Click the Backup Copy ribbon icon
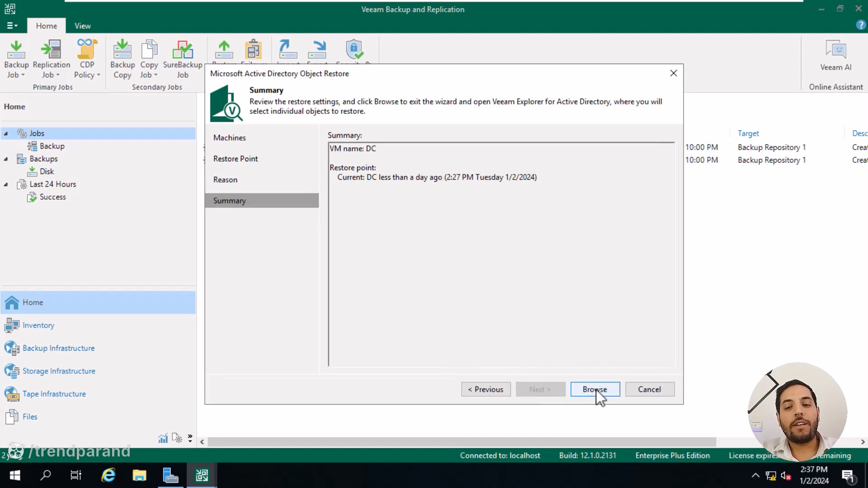Viewport: 868px width, 488px height. pos(122,50)
